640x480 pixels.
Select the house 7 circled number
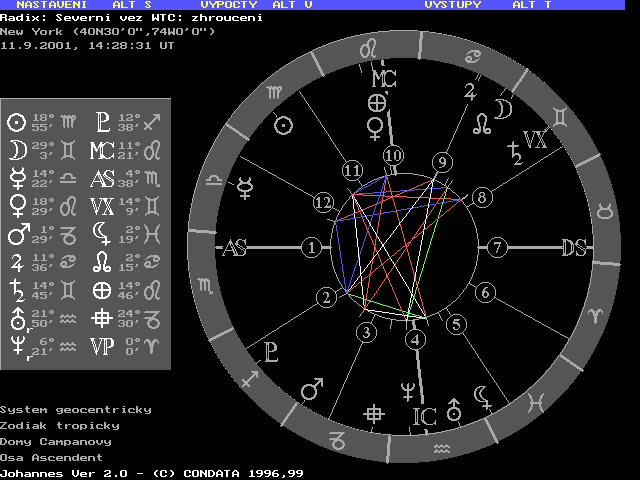pos(496,247)
